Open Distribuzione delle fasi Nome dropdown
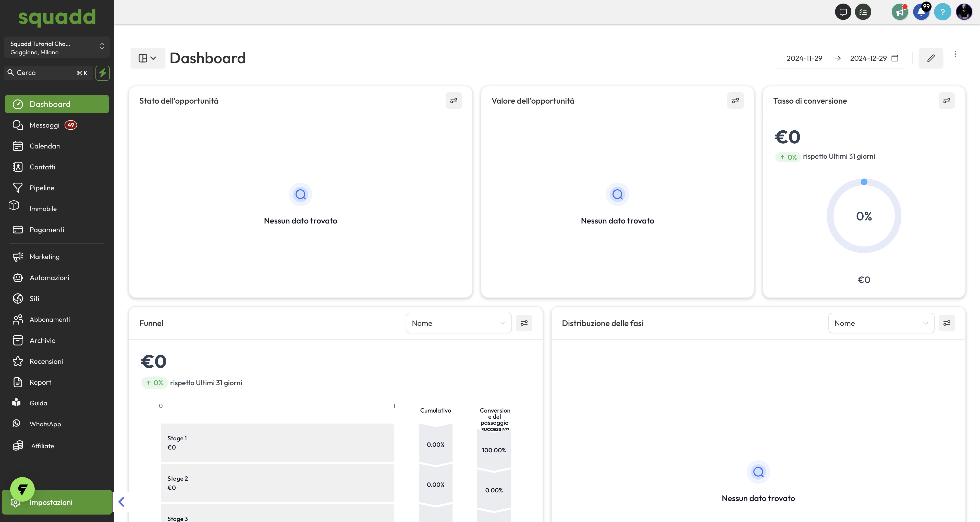 pyautogui.click(x=881, y=323)
